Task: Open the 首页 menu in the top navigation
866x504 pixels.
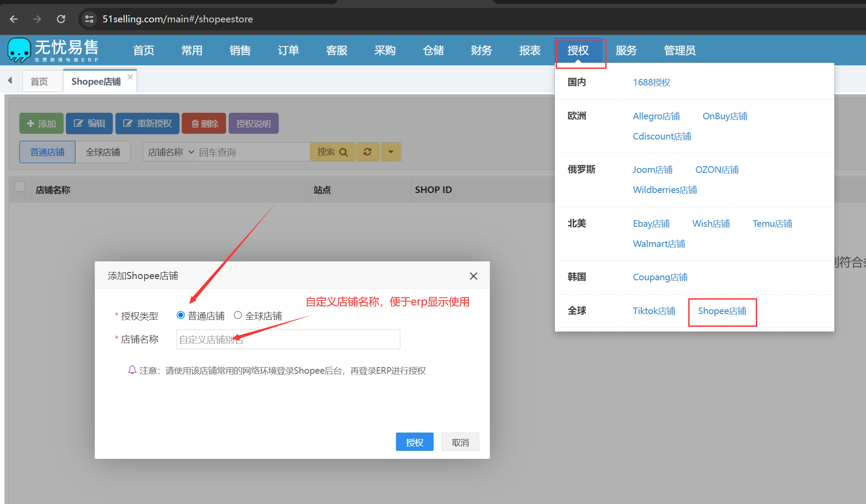Action: pyautogui.click(x=144, y=50)
